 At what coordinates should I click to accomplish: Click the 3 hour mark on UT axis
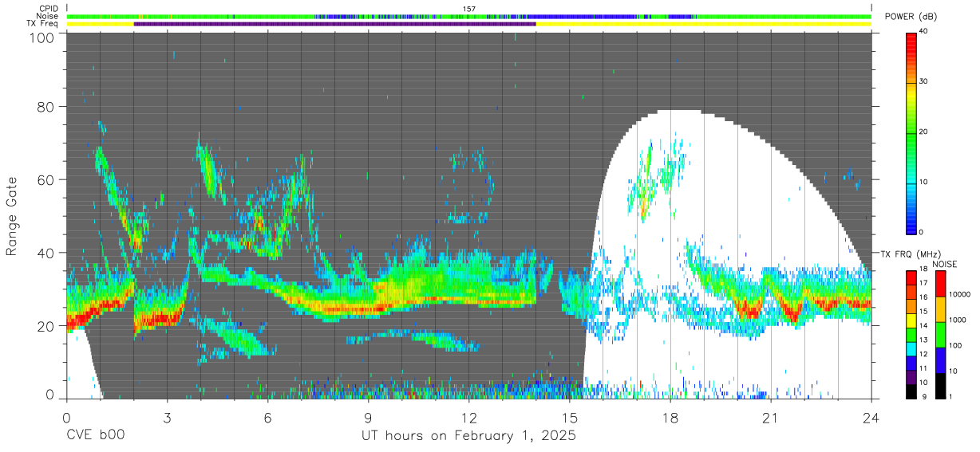click(x=168, y=417)
